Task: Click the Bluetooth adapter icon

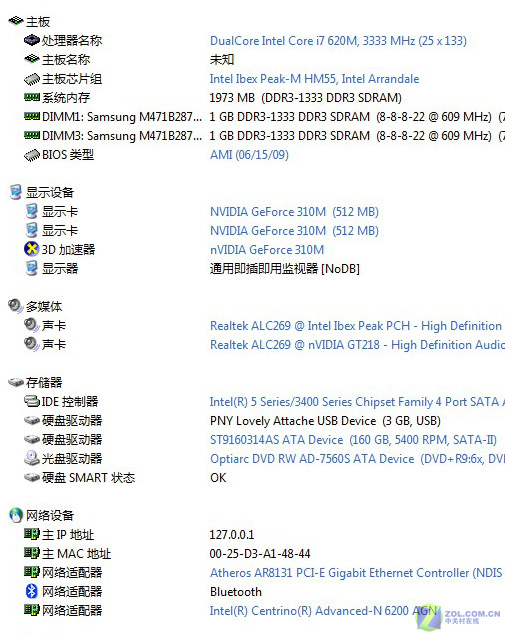Action: (32, 591)
